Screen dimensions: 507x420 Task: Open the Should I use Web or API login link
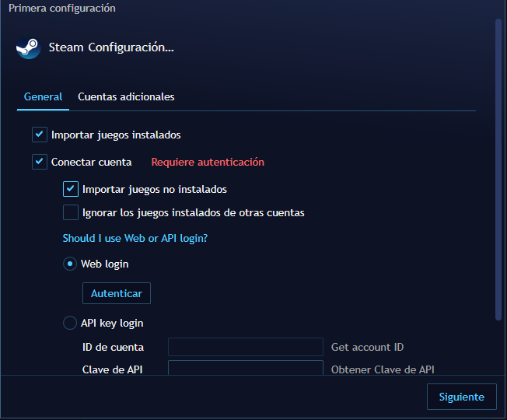135,238
